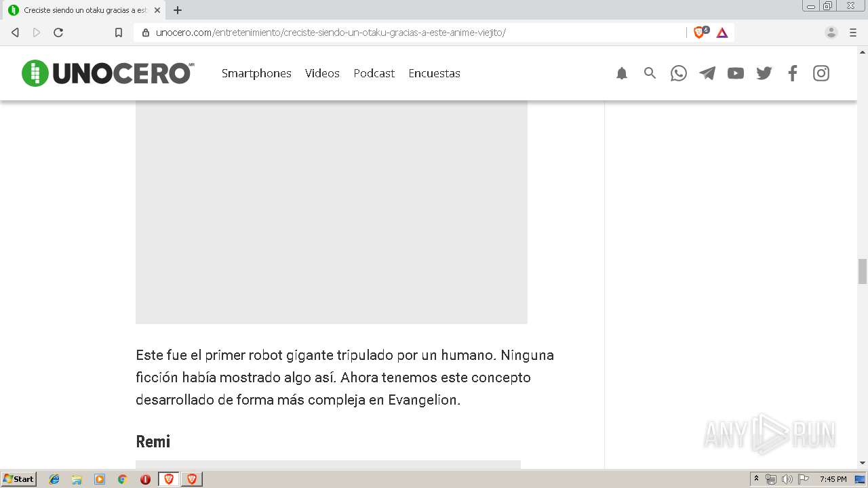This screenshot has height=488, width=868.
Task: Bookmark this page with the bookmark icon
Action: click(119, 33)
